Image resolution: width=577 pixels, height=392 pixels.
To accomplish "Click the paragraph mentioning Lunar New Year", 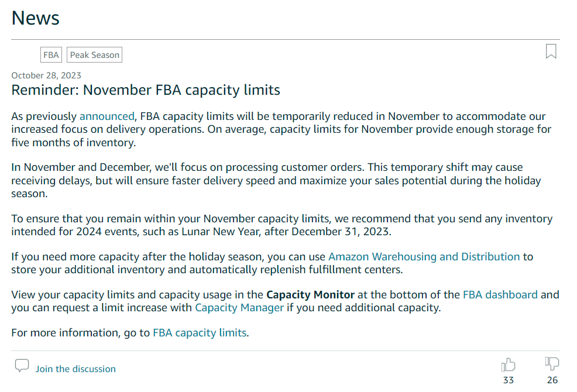I will tap(282, 225).
